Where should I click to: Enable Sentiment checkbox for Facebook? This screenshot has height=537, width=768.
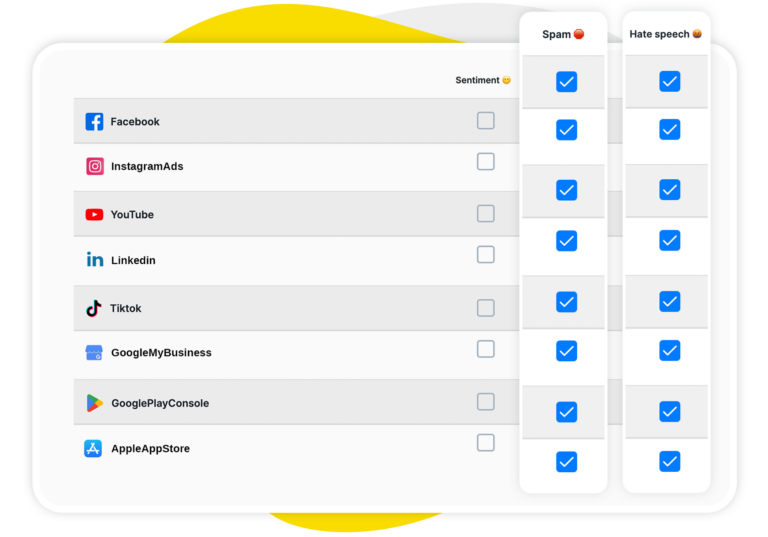click(485, 121)
